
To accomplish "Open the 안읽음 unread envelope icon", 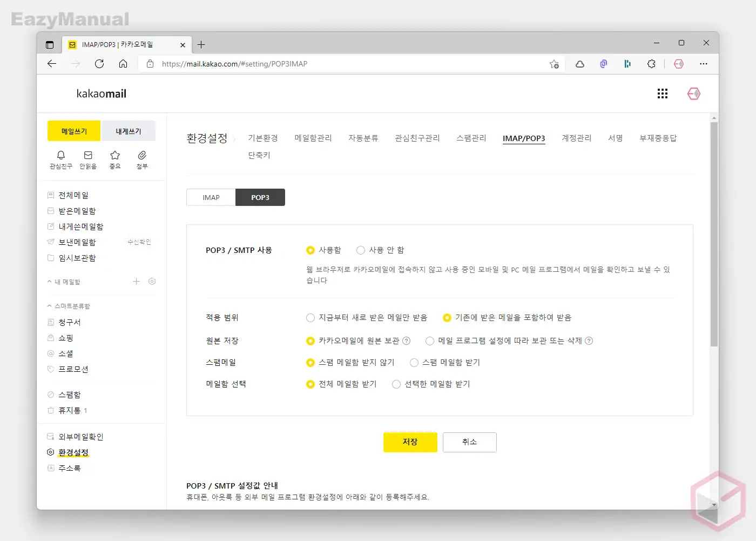I will [88, 160].
